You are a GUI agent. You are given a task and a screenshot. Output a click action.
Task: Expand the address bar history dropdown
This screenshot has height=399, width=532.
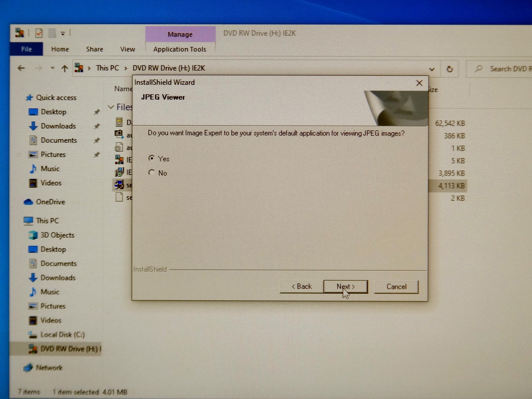[x=432, y=70]
